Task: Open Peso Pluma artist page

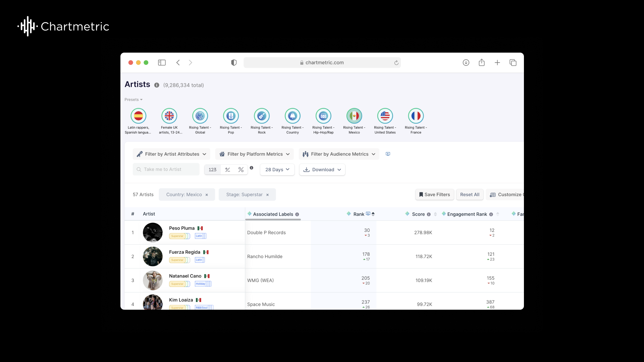Action: tap(182, 228)
